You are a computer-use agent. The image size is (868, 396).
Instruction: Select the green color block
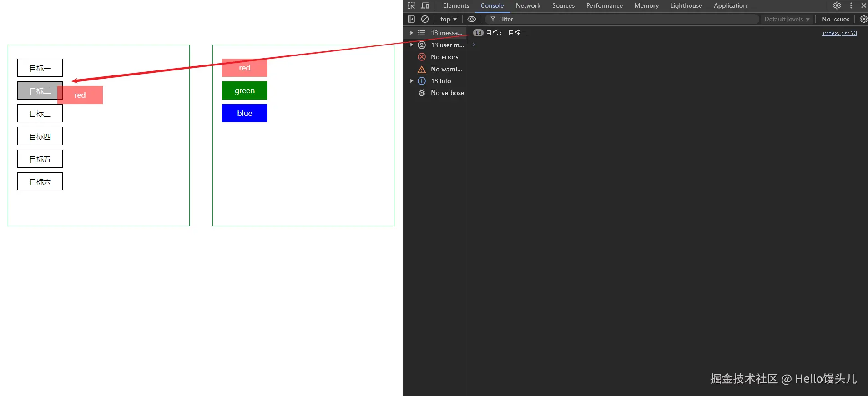(x=245, y=90)
